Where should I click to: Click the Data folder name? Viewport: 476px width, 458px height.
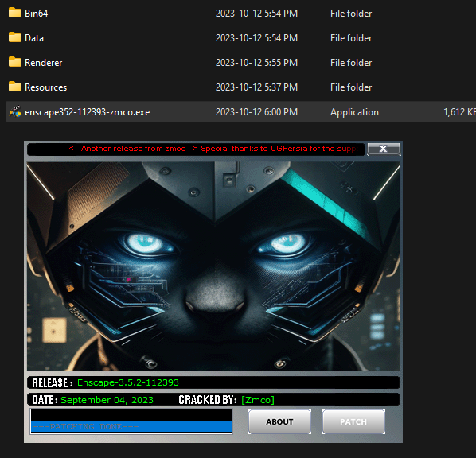[x=34, y=38]
